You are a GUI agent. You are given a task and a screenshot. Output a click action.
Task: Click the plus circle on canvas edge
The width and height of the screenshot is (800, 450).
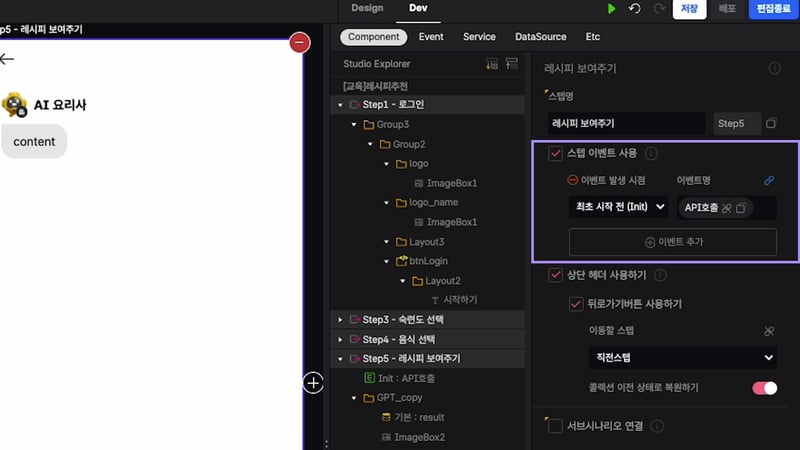313,383
